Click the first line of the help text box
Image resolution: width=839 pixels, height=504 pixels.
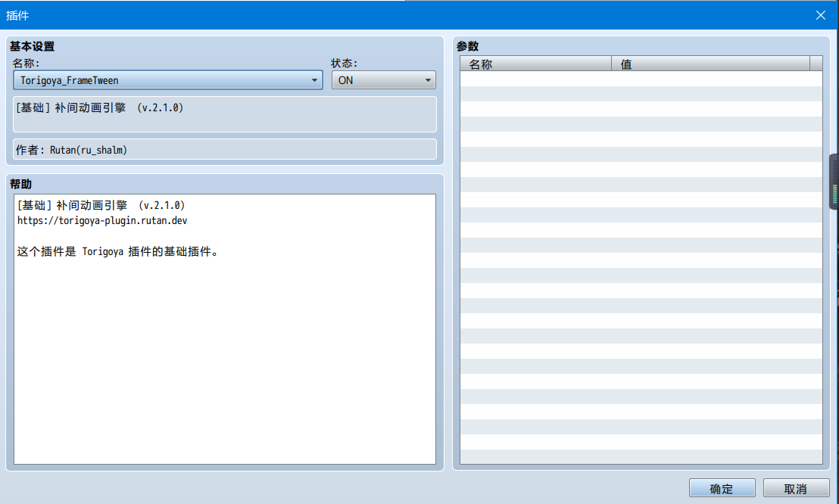[x=101, y=205]
